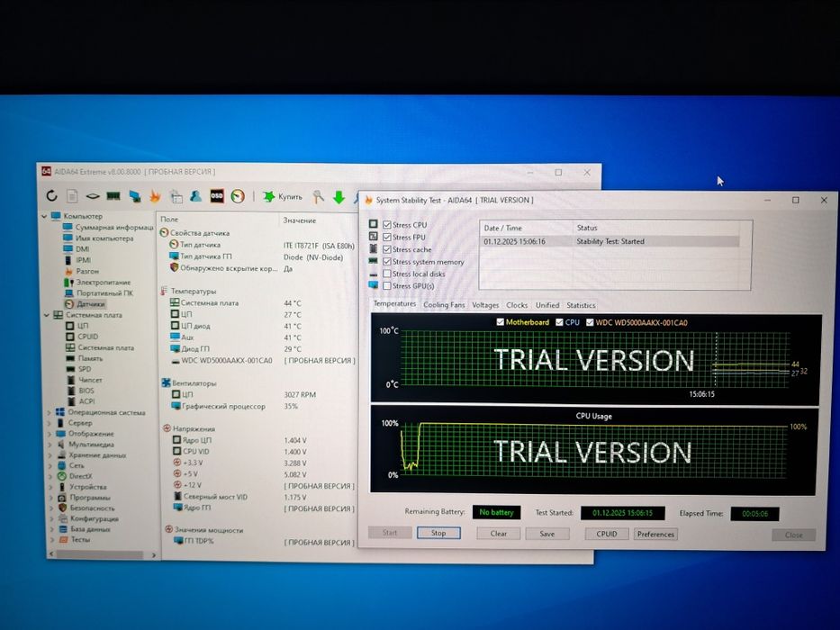Click the green download arrow icon
This screenshot has height=630, width=840.
coord(339,197)
